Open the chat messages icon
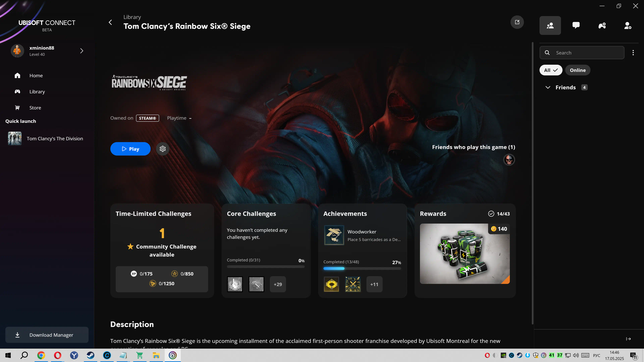Screen dimensions: 644x362 point(576,25)
